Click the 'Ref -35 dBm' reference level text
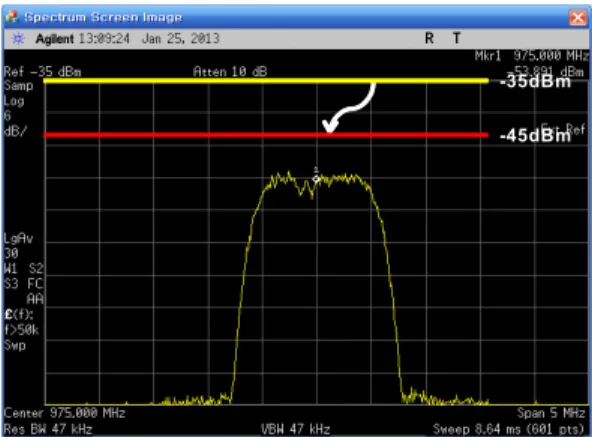The height and width of the screenshot is (437, 592). [x=42, y=72]
